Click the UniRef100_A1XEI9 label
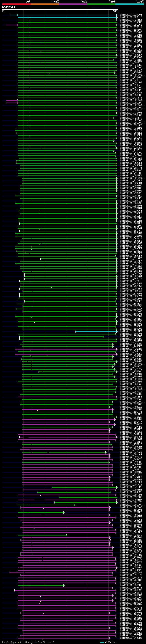 coord(131,118)
